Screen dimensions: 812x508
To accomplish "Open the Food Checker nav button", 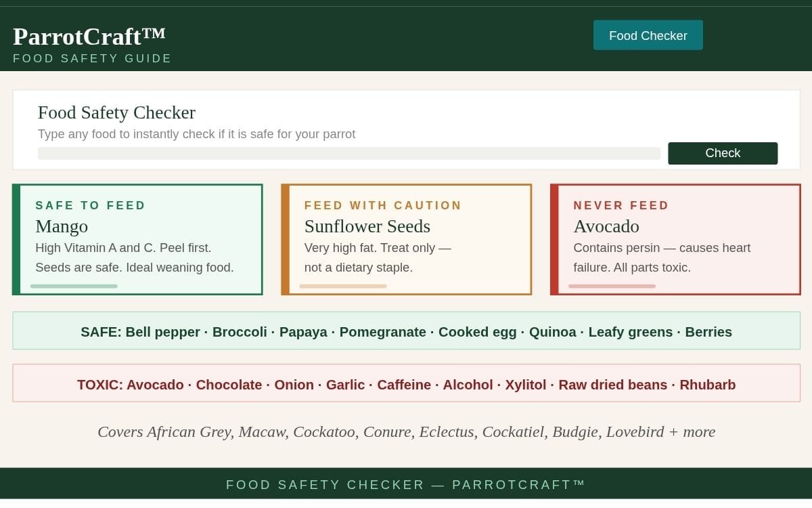I will [648, 35].
